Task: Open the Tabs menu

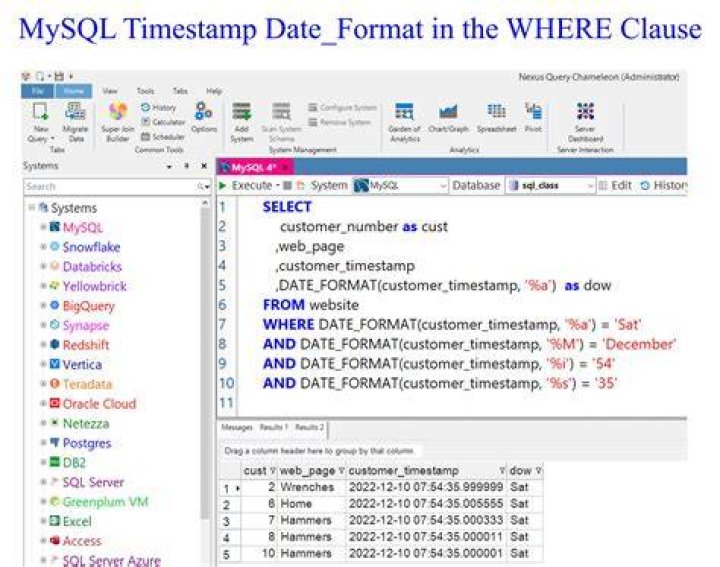Action: click(180, 91)
